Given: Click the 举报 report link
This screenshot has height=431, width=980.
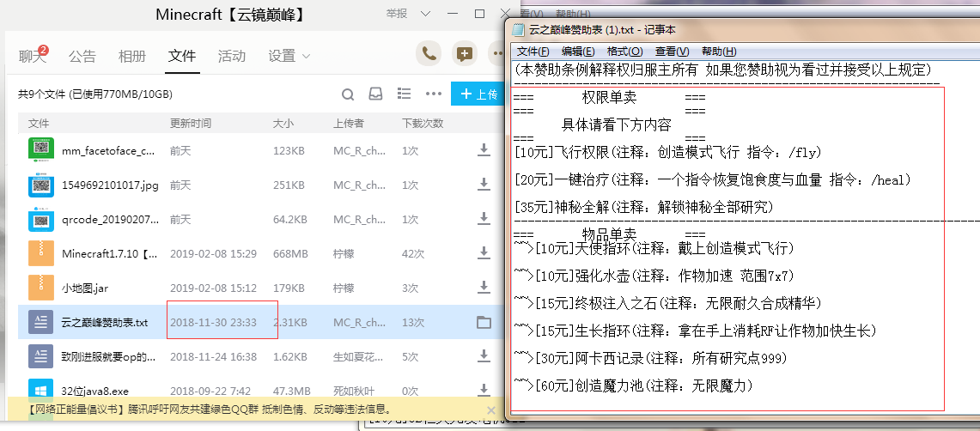Looking at the screenshot, I should click(x=397, y=14).
